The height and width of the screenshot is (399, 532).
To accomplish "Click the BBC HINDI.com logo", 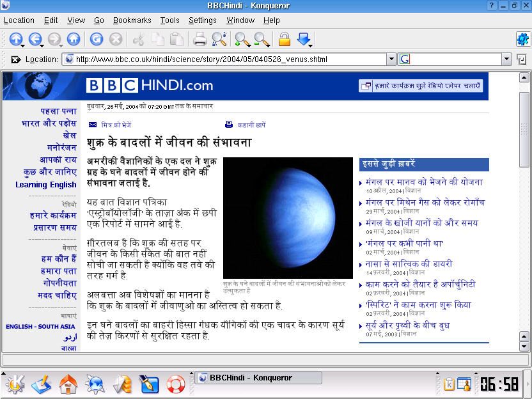I will 150,85.
